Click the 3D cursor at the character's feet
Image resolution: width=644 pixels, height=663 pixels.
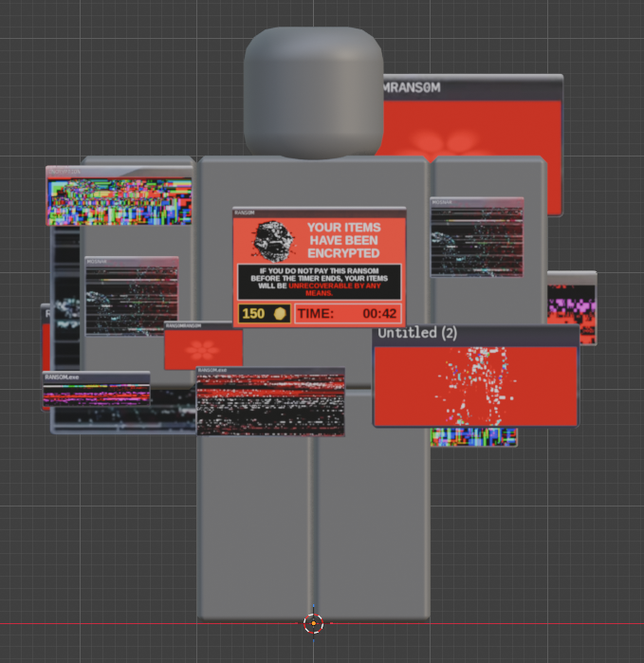coord(313,623)
